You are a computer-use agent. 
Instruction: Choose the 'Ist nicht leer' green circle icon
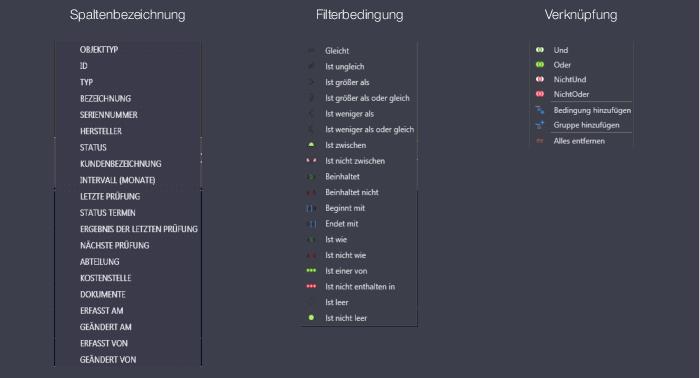click(x=311, y=318)
